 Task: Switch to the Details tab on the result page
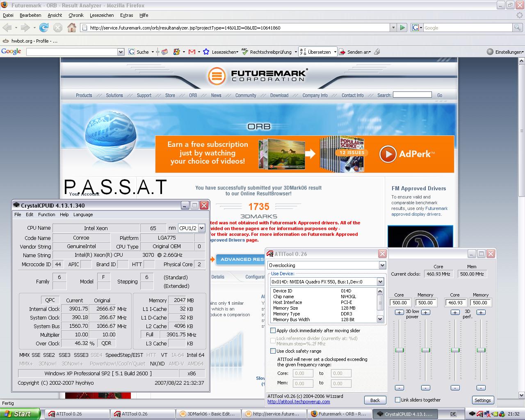[x=218, y=277]
